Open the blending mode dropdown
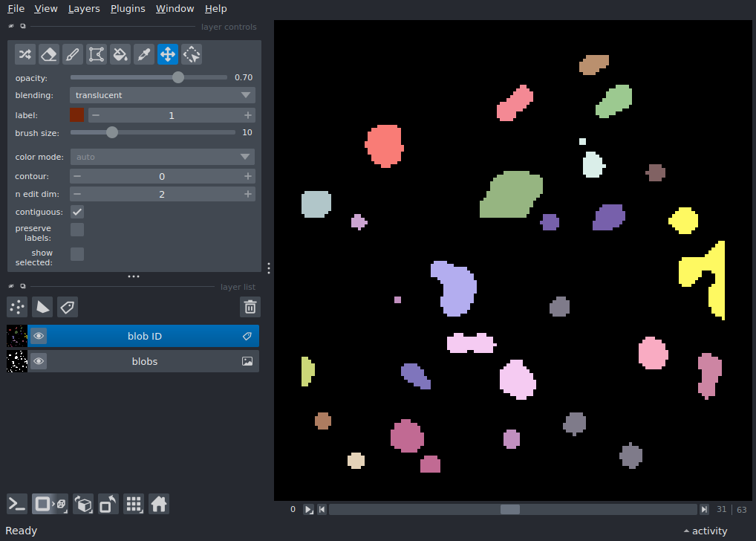 tap(163, 95)
